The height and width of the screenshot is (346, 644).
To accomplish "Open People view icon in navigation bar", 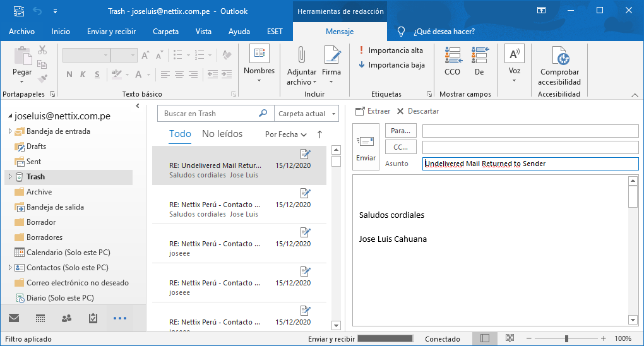I will pyautogui.click(x=66, y=318).
